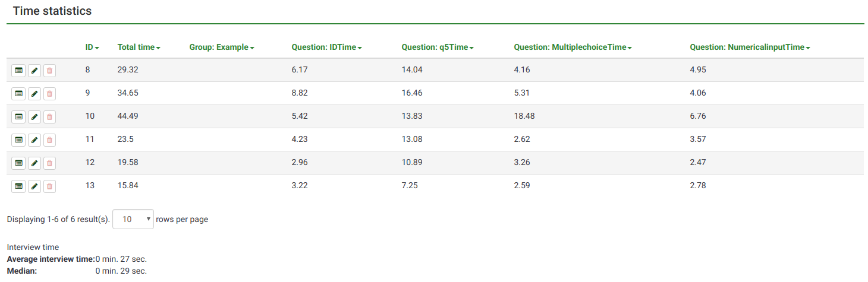
Task: Click the total time 44.49 cell
Action: [x=128, y=116]
